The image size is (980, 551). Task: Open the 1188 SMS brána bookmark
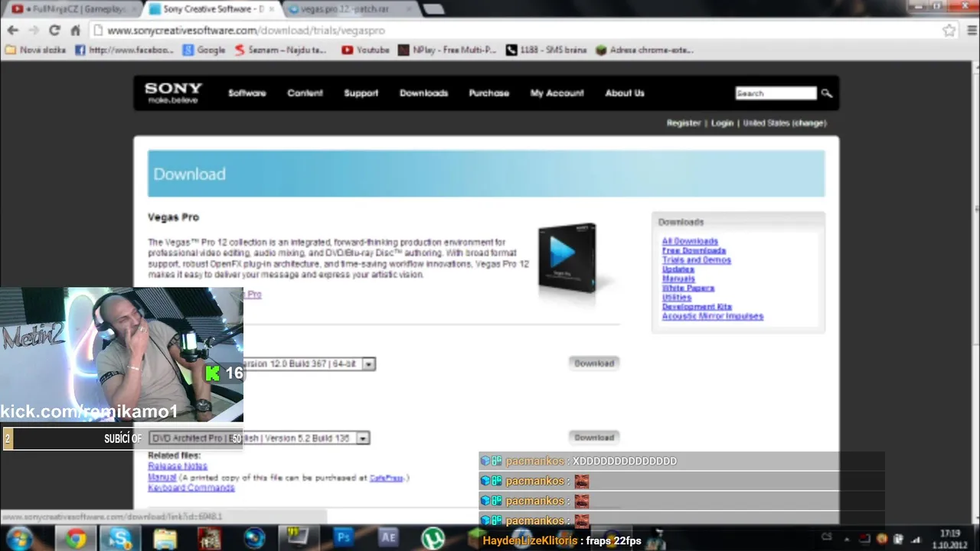(546, 50)
